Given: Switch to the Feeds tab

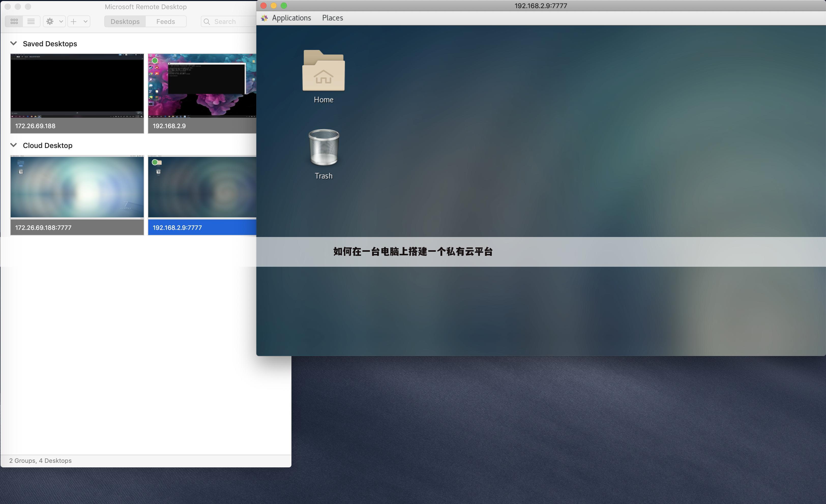Looking at the screenshot, I should pyautogui.click(x=166, y=21).
